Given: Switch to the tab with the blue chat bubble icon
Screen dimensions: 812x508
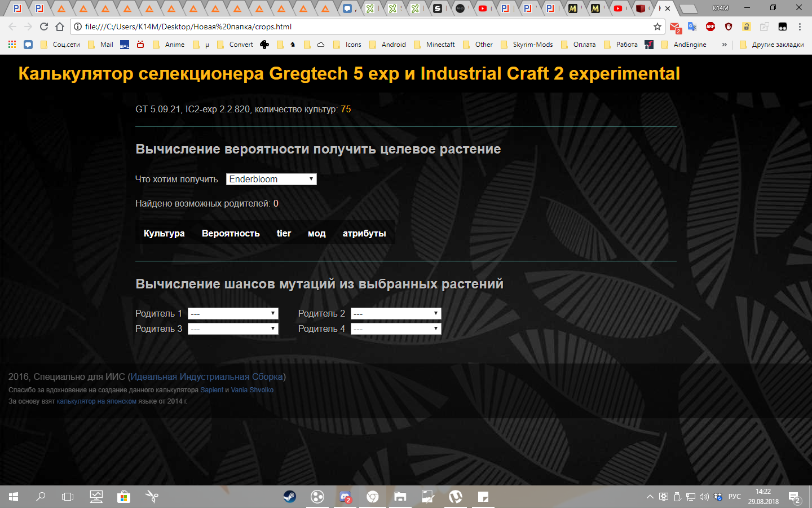Looking at the screenshot, I should point(347,8).
